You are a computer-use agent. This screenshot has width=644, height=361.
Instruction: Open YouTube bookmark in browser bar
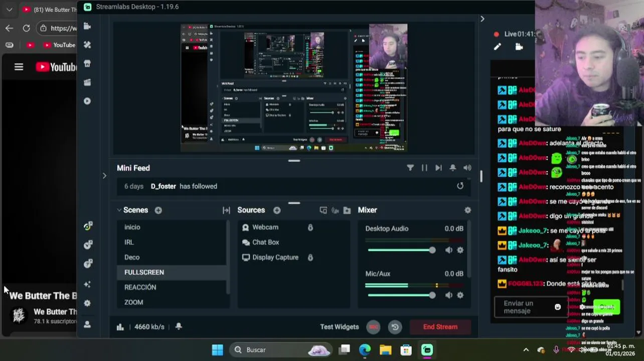59,45
